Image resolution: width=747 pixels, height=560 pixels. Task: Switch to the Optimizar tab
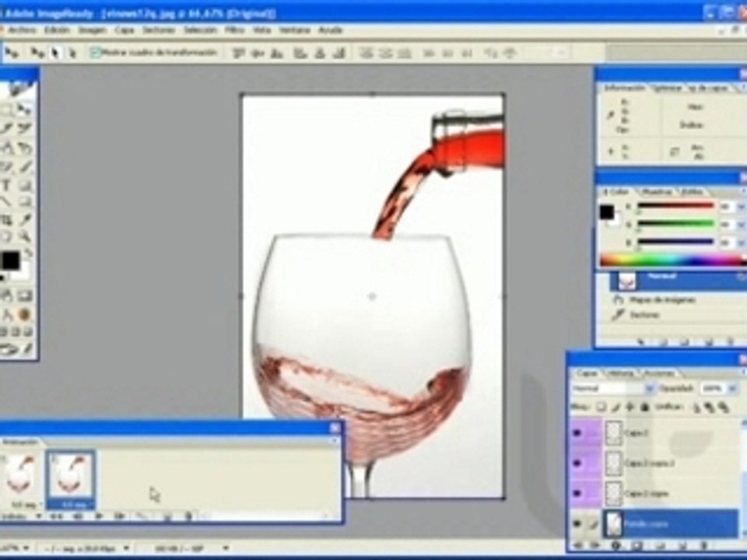click(x=667, y=88)
